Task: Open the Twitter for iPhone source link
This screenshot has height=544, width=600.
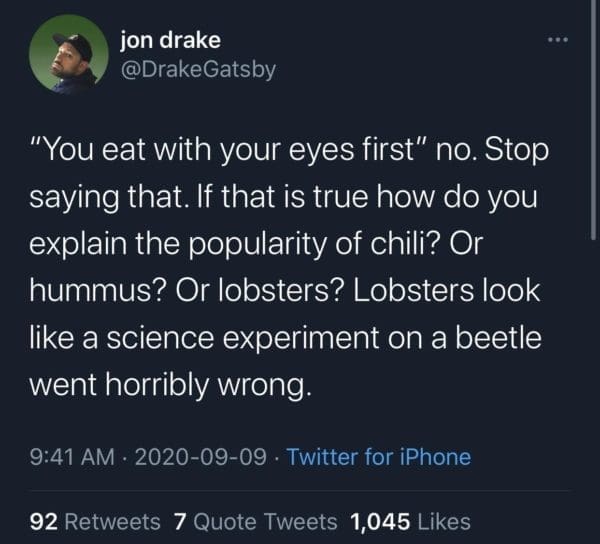Action: (x=379, y=457)
